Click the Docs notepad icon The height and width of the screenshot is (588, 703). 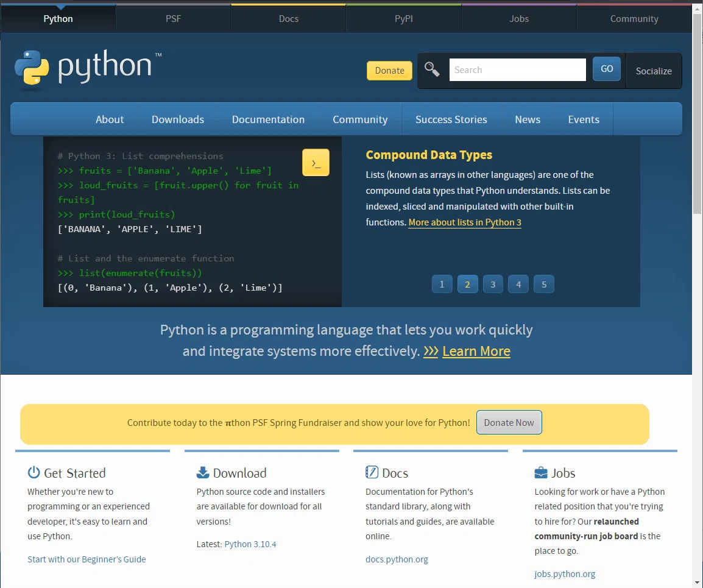click(372, 472)
